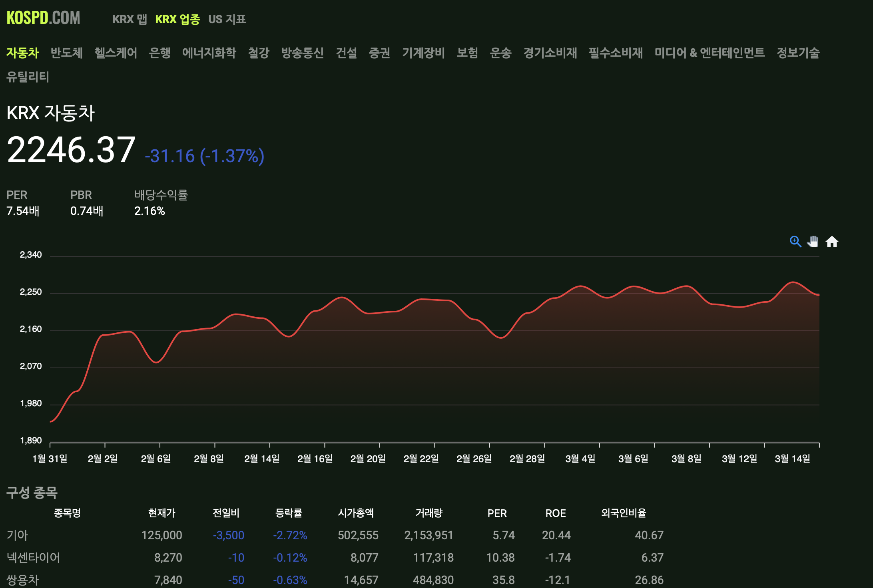This screenshot has height=588, width=873.
Task: Choose the 기계장비 sector
Action: click(423, 53)
